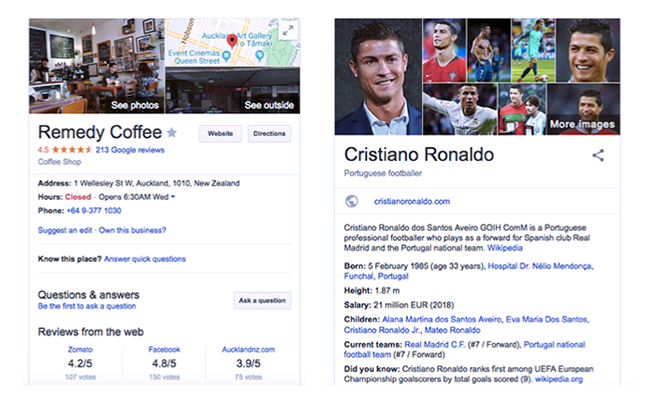Click the Height: 1.87 m text
Screen dimensions: 650x407
[372, 291]
